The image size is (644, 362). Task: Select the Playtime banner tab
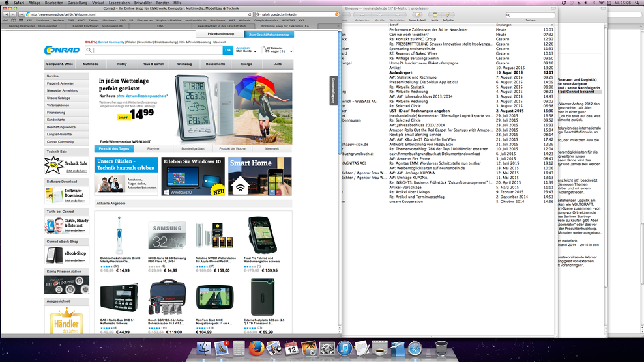pyautogui.click(x=153, y=148)
